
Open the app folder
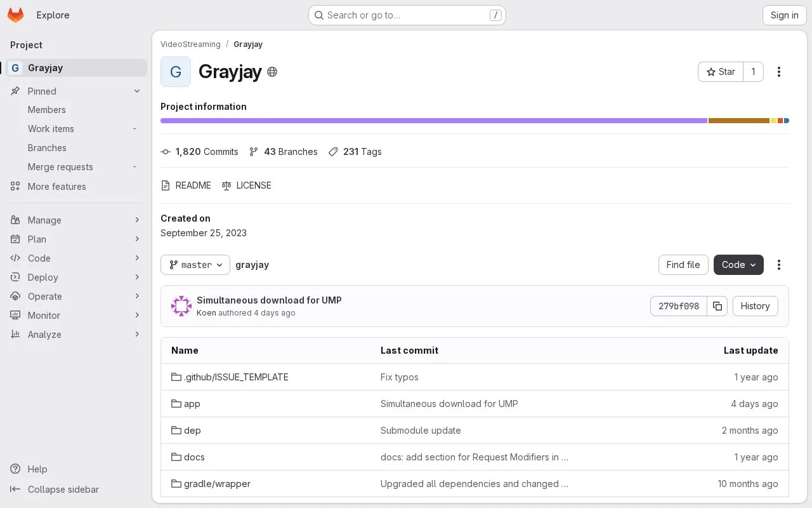pyautogui.click(x=186, y=404)
